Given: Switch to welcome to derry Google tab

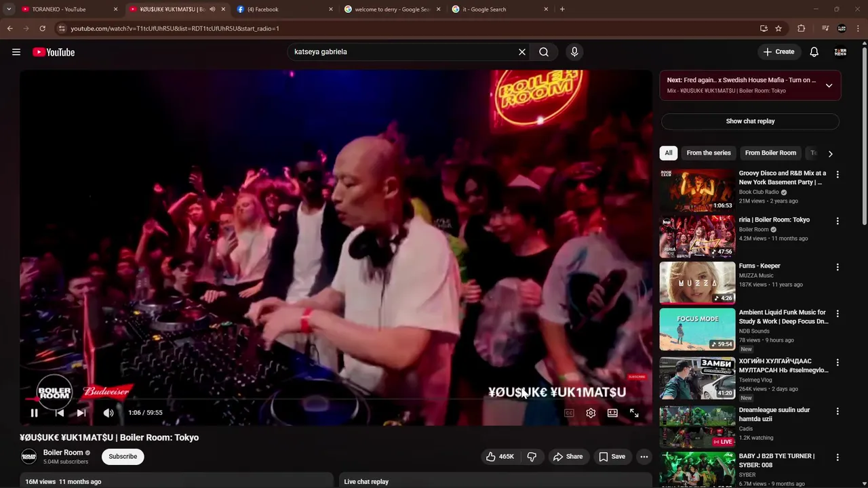Looking at the screenshot, I should click(393, 9).
